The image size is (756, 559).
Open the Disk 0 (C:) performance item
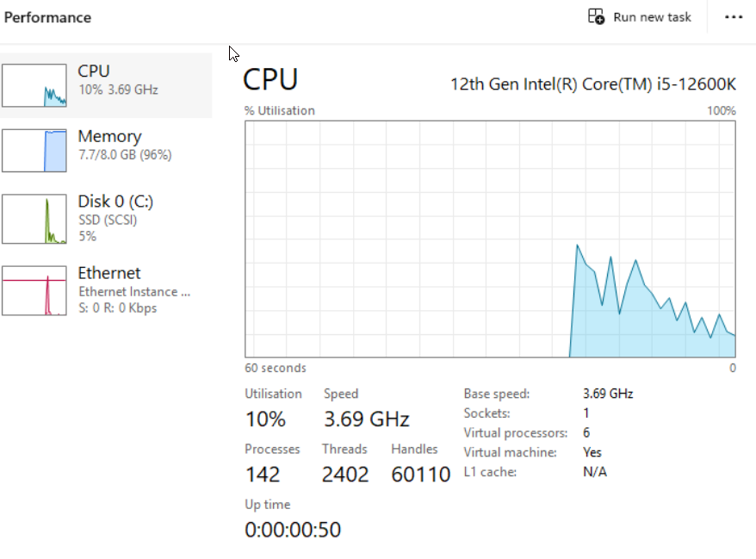click(106, 219)
